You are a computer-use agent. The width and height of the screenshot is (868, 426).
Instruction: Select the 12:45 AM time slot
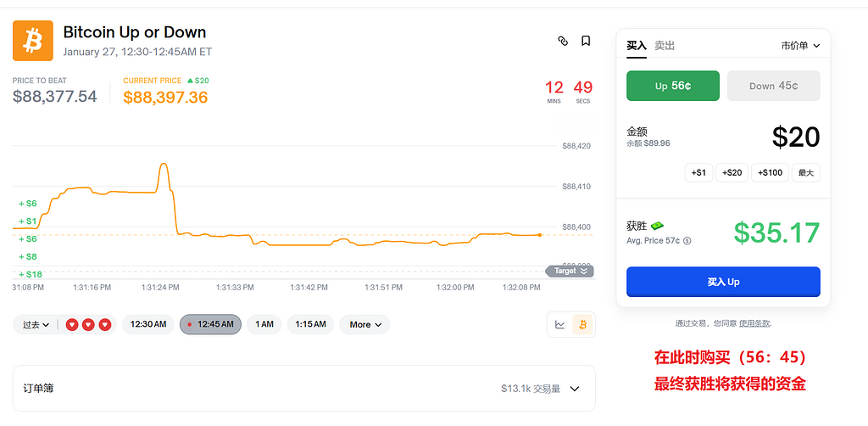pyautogui.click(x=210, y=324)
